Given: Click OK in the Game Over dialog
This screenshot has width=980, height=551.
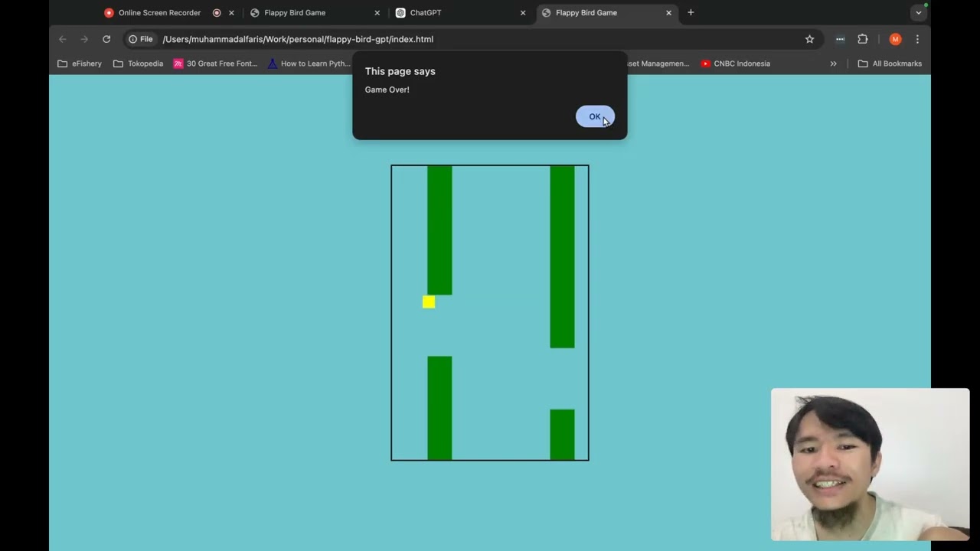Looking at the screenshot, I should pos(594,116).
